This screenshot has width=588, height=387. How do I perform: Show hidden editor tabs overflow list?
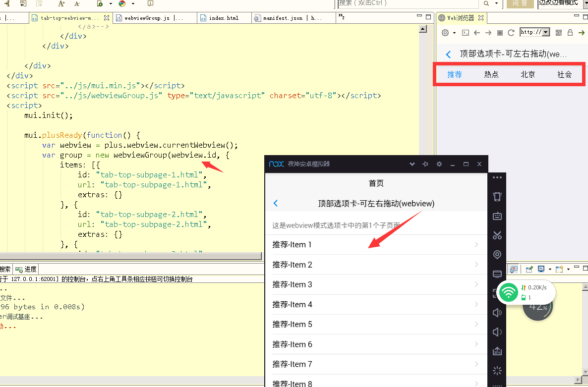click(x=341, y=16)
